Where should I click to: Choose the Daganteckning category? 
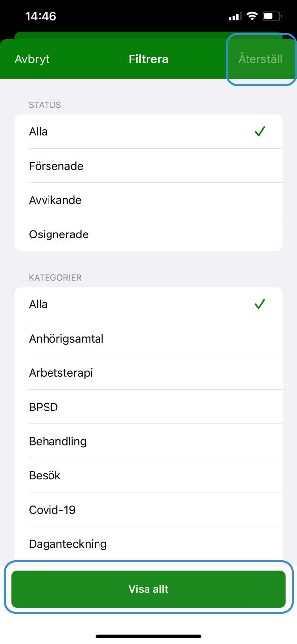[x=148, y=544]
